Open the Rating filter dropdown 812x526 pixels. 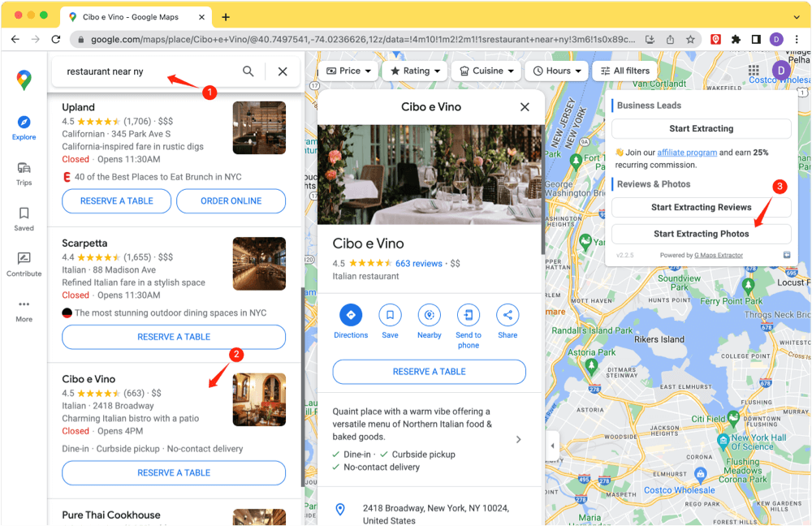pyautogui.click(x=415, y=71)
